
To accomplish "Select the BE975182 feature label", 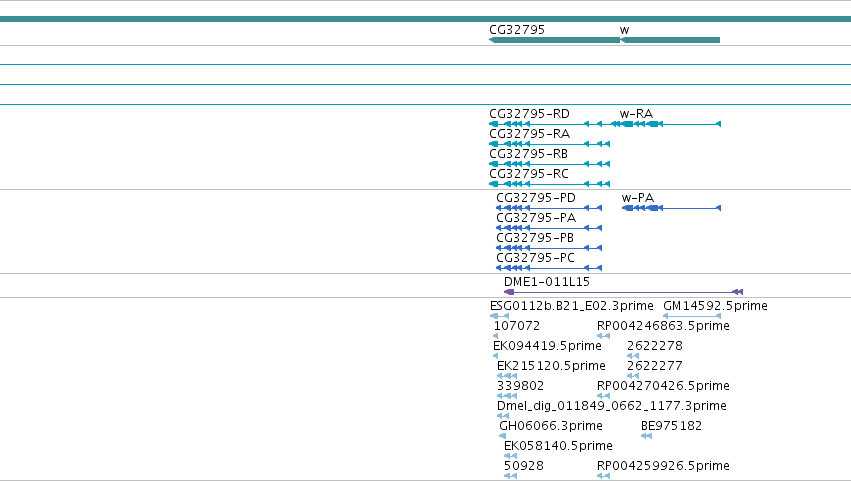I will pos(671,427).
